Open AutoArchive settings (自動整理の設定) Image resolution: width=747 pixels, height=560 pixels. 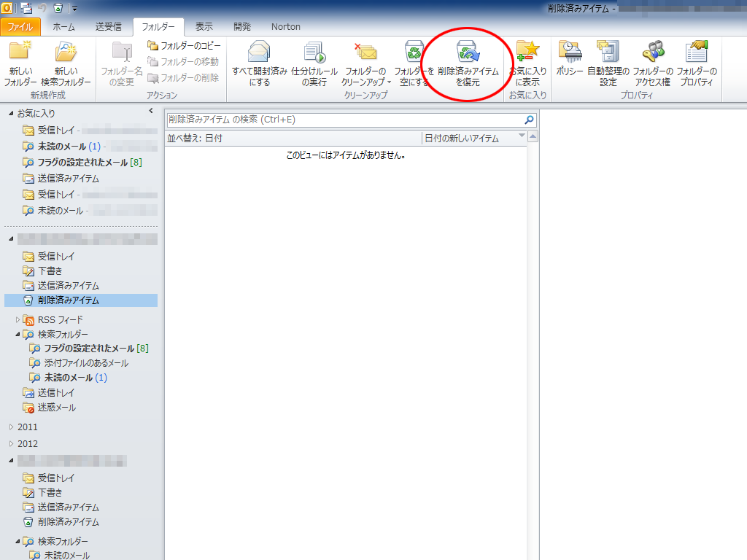[x=608, y=64]
